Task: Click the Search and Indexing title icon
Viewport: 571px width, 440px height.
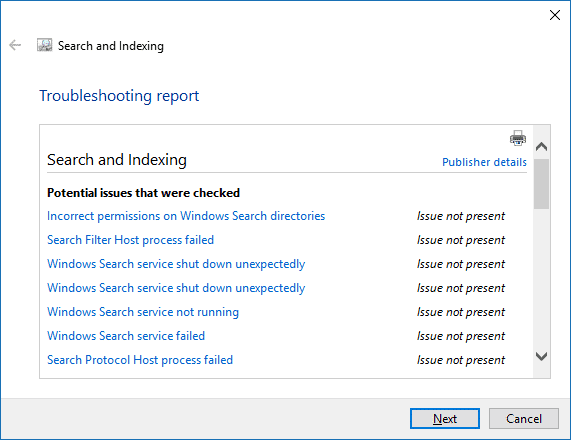Action: (x=44, y=45)
